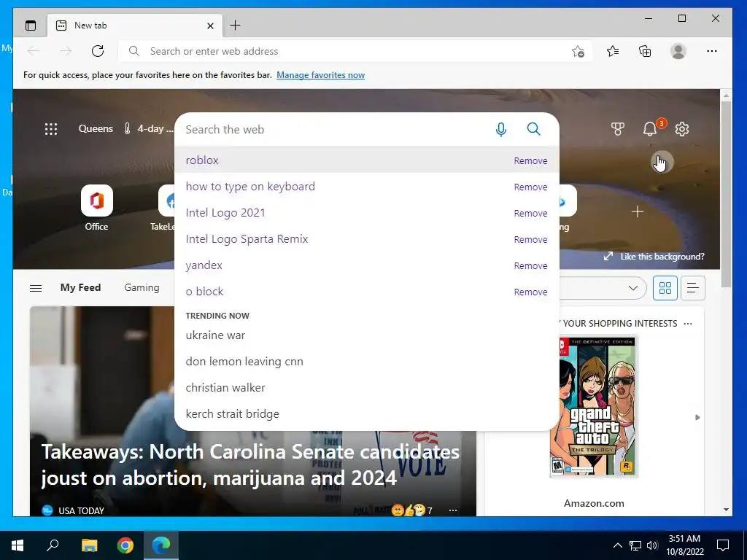
Task: Open a new tab with the plus button
Action: click(x=235, y=26)
